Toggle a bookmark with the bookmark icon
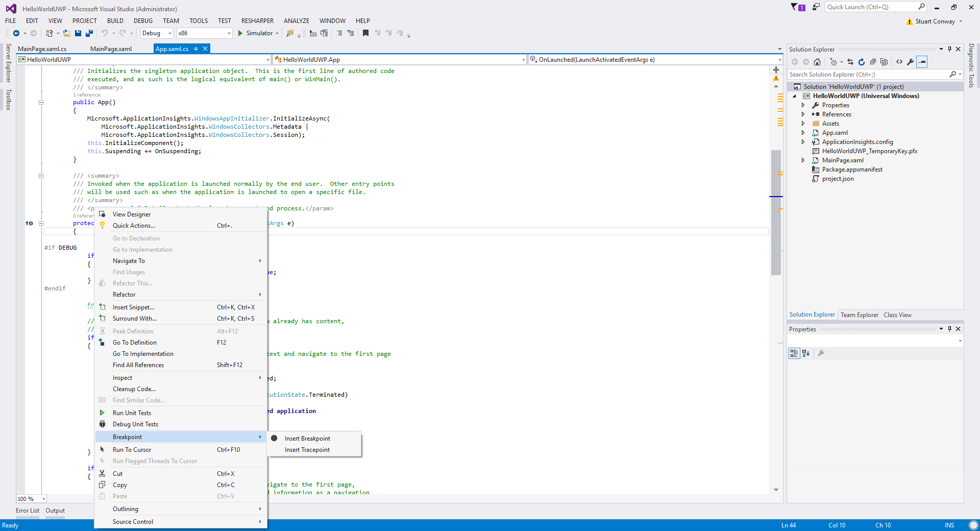980x531 pixels. (365, 33)
